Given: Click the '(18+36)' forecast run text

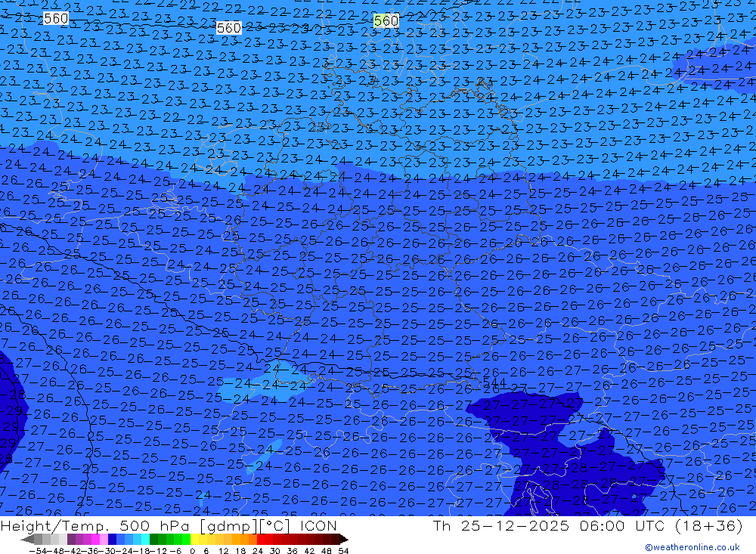Looking at the screenshot, I should click(x=709, y=525).
